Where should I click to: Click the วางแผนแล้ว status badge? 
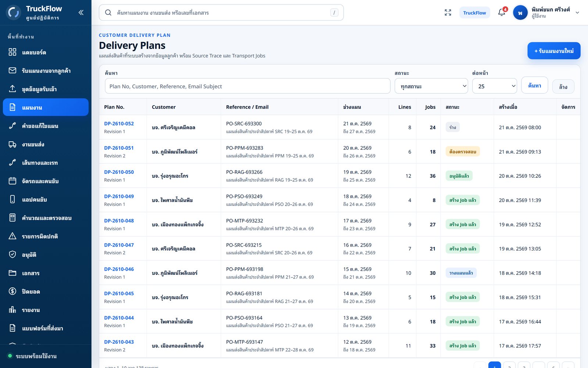point(461,273)
